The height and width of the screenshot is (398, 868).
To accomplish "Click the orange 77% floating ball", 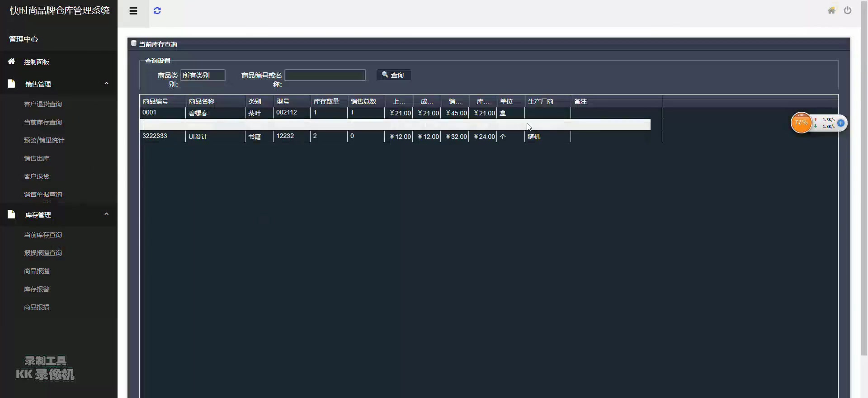I will tap(801, 123).
